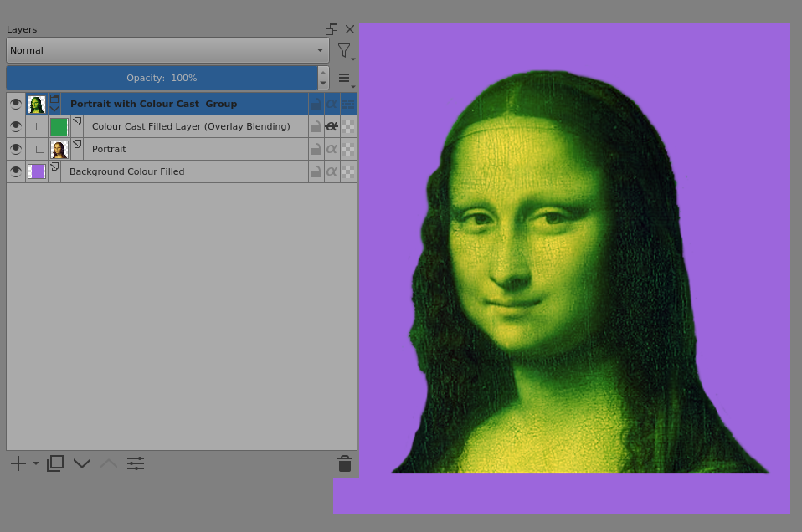Toggle alpha inheritance on Colour Cast layer
Viewport: 802px width, 532px height.
(332, 126)
